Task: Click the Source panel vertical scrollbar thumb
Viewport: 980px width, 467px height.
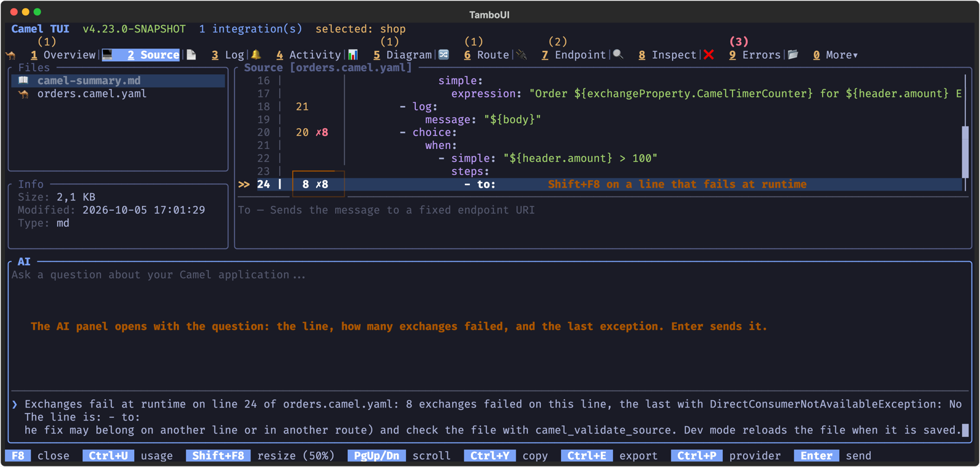Action: pos(965,152)
